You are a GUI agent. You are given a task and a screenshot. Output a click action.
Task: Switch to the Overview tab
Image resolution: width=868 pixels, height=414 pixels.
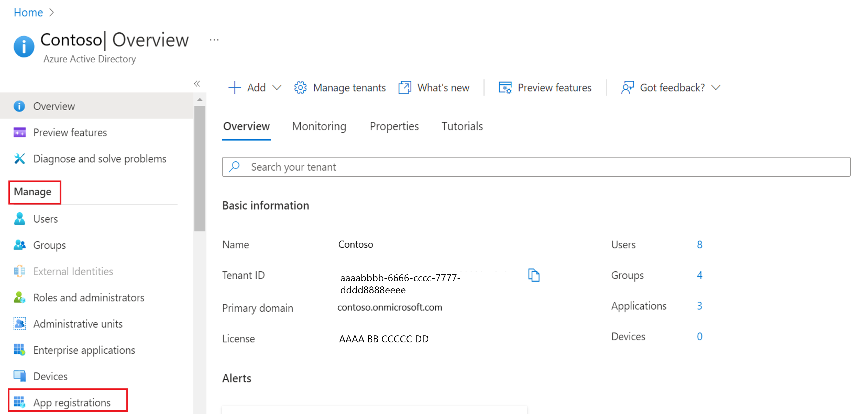(246, 126)
